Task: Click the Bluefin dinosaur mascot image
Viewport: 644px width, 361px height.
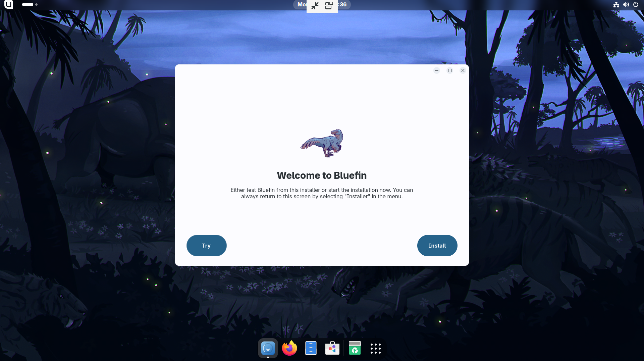Action: coord(322,143)
